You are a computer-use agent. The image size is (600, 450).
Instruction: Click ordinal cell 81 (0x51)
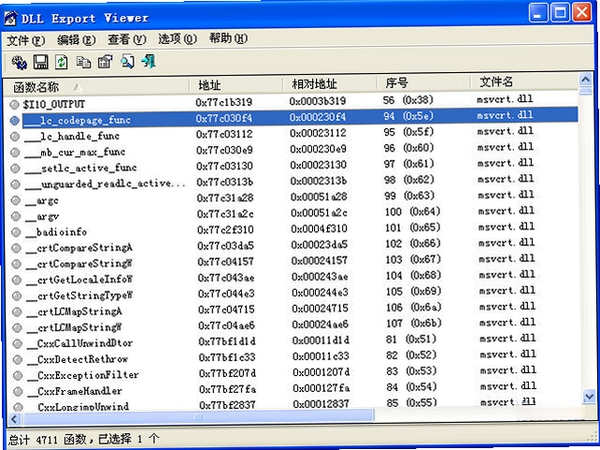(411, 339)
